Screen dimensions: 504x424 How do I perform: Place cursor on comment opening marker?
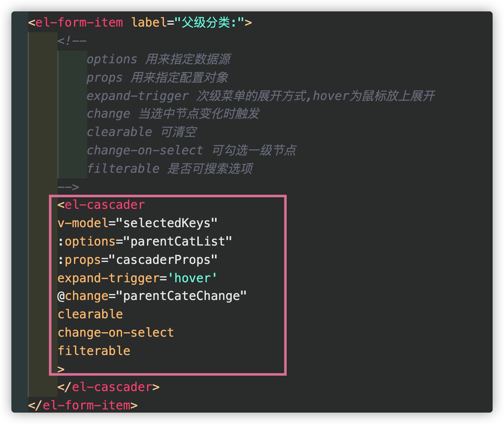(x=72, y=41)
